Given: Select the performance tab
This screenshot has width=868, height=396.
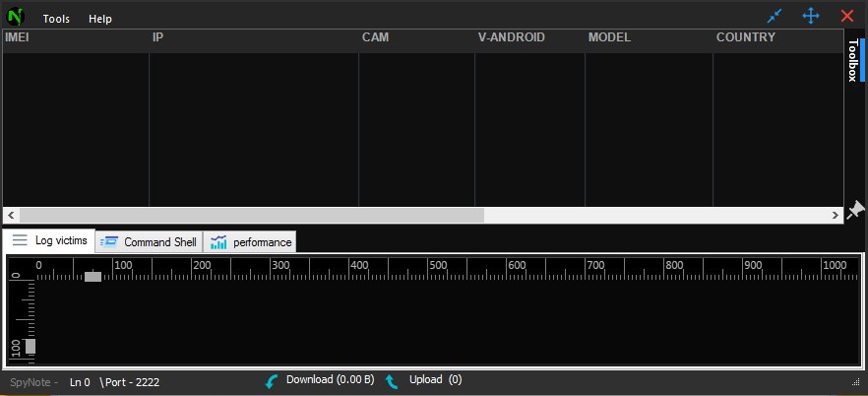Looking at the screenshot, I should [x=251, y=241].
